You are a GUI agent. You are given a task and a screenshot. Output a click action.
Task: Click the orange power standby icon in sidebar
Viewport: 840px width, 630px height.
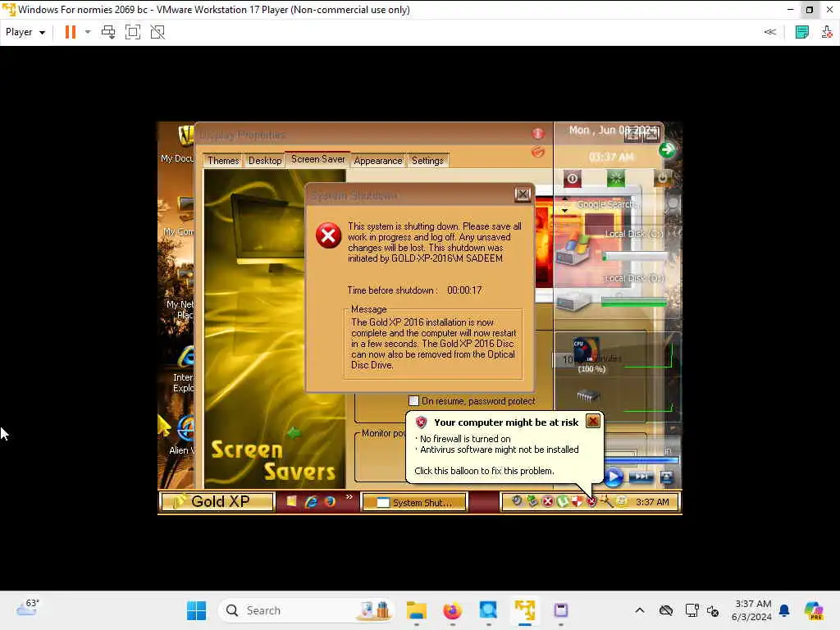[x=662, y=178]
